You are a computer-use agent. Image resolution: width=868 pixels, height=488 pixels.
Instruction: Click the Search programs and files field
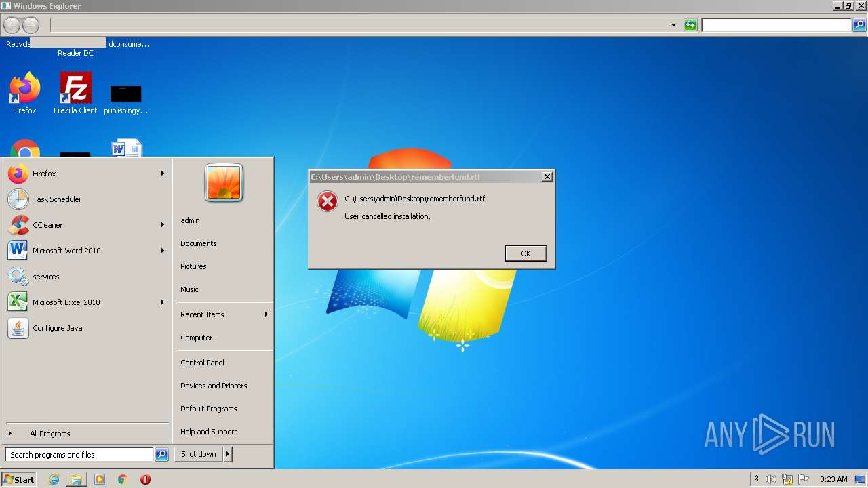coord(80,455)
